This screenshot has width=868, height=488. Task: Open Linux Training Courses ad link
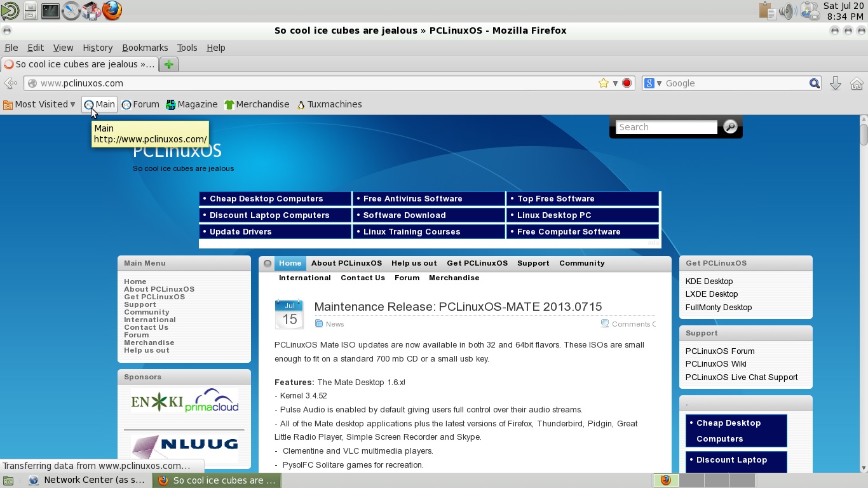point(412,232)
